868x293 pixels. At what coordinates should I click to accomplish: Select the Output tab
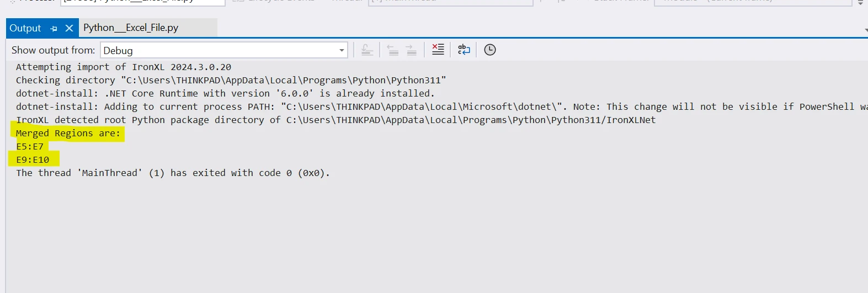[x=25, y=28]
